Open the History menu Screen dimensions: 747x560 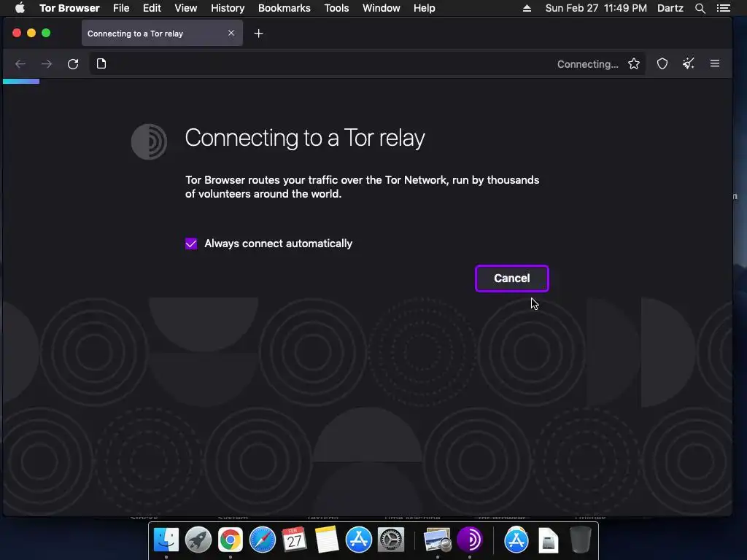pos(228,8)
